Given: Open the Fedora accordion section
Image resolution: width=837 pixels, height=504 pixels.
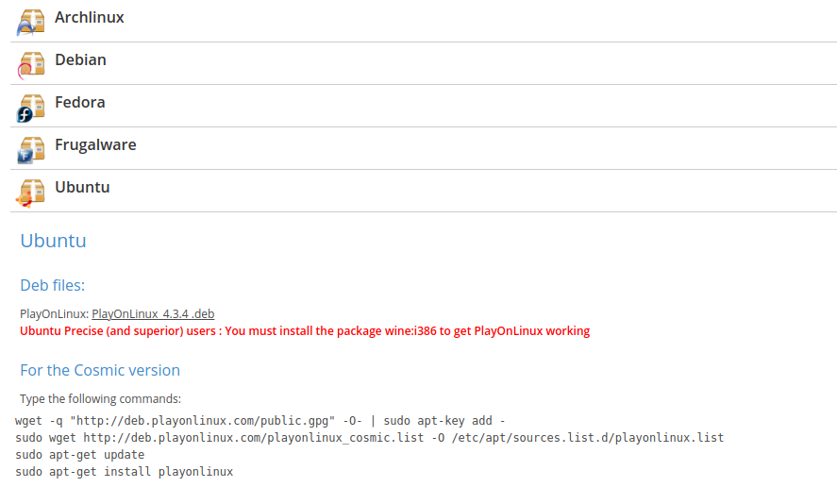Looking at the screenshot, I should tap(80, 103).
